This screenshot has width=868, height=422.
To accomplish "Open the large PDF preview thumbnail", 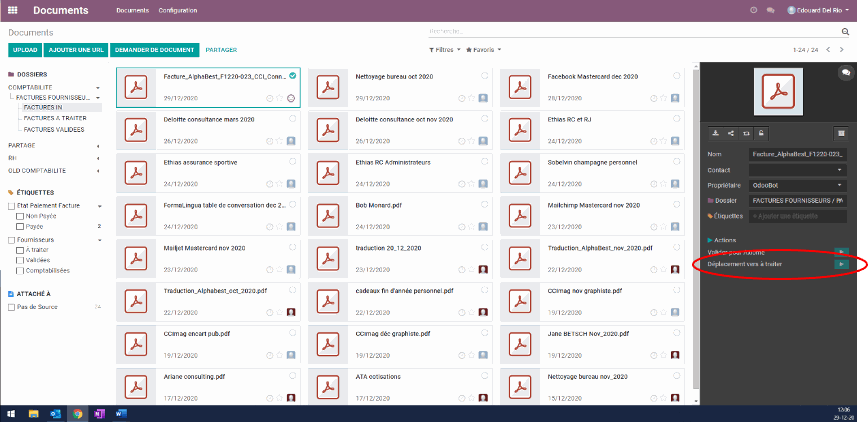I will [778, 91].
